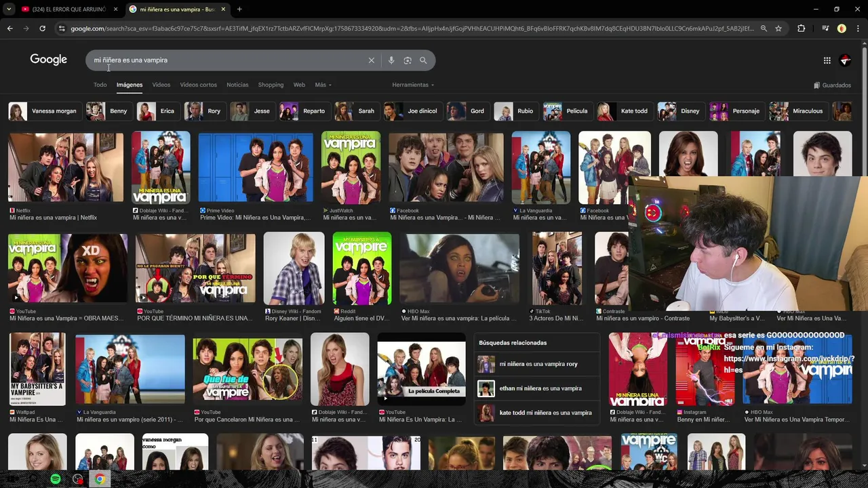Open OBS recording app in the taskbar
The width and height of the screenshot is (868, 488).
[78, 479]
